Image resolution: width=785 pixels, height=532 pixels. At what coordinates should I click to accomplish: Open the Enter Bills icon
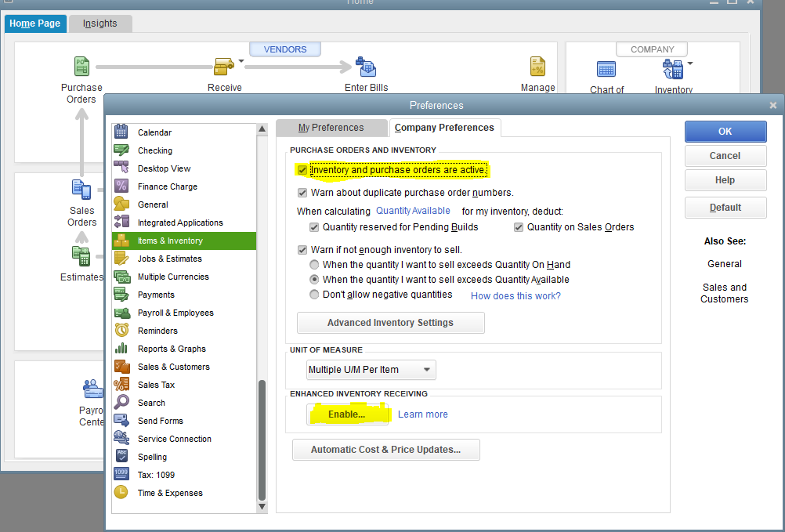pos(366,67)
